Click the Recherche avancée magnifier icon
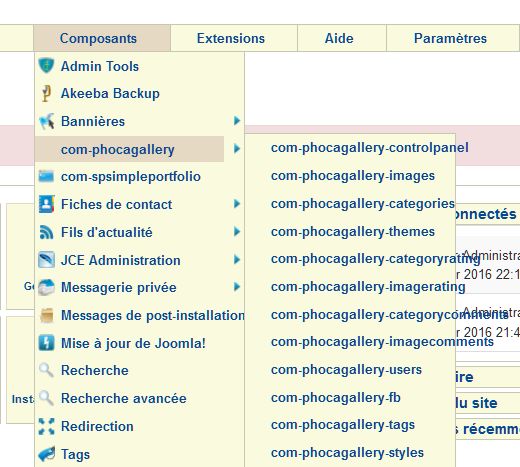Screen dimensions: 520x467 coord(46,398)
